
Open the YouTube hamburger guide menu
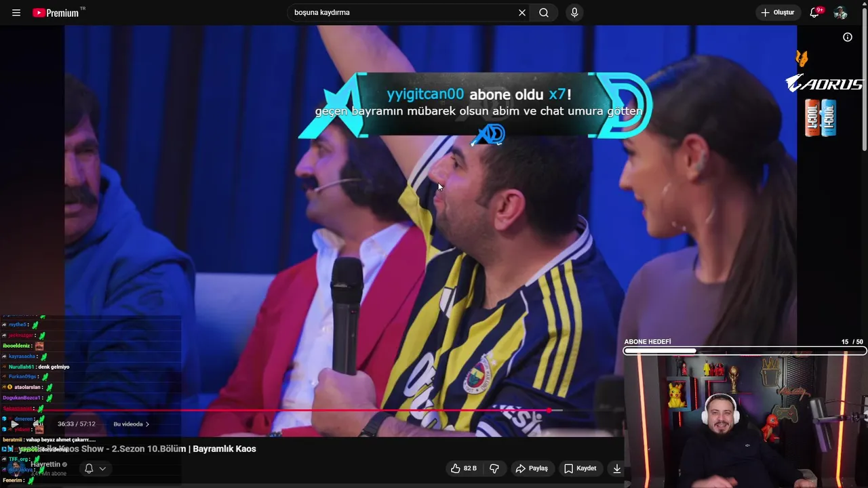(16, 13)
